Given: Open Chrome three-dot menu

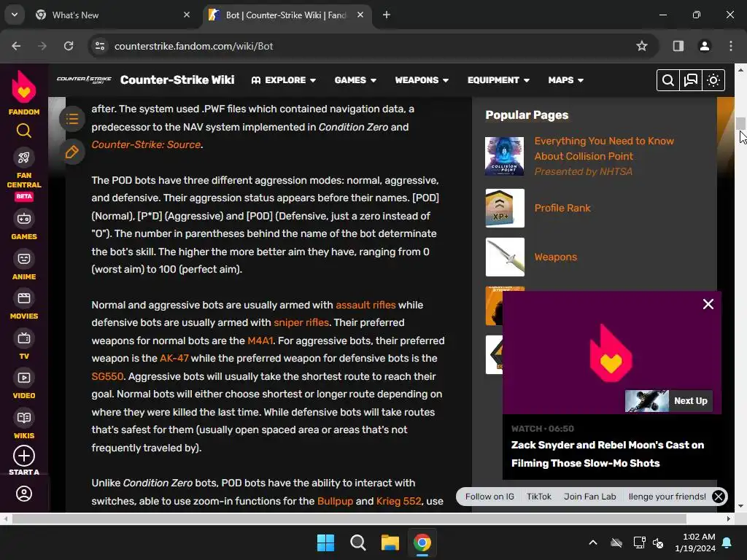Looking at the screenshot, I should [731, 46].
